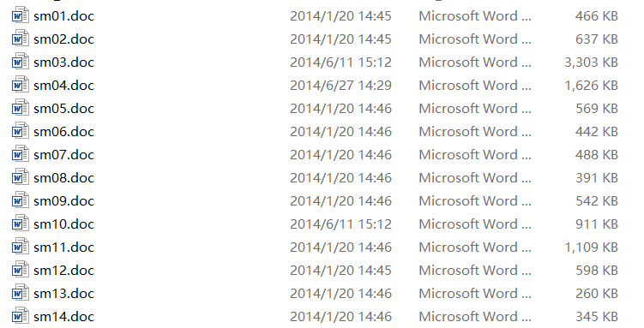Click the sm12.doc file name
Screen dimensions: 644x328
tap(64, 270)
